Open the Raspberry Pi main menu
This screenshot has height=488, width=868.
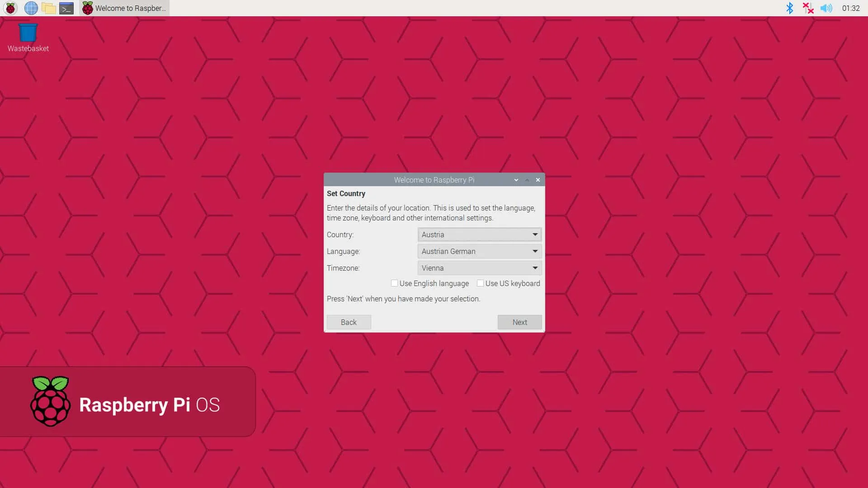[10, 8]
